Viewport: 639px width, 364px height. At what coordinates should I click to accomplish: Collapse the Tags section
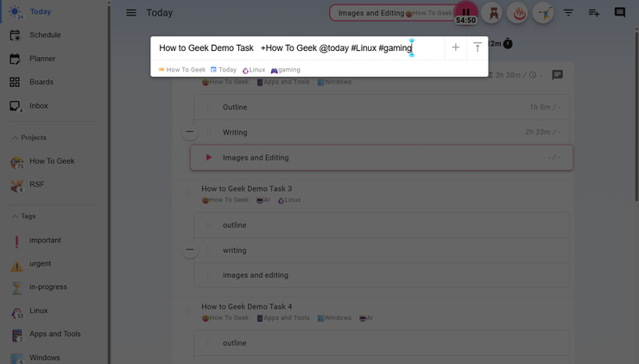(23, 217)
